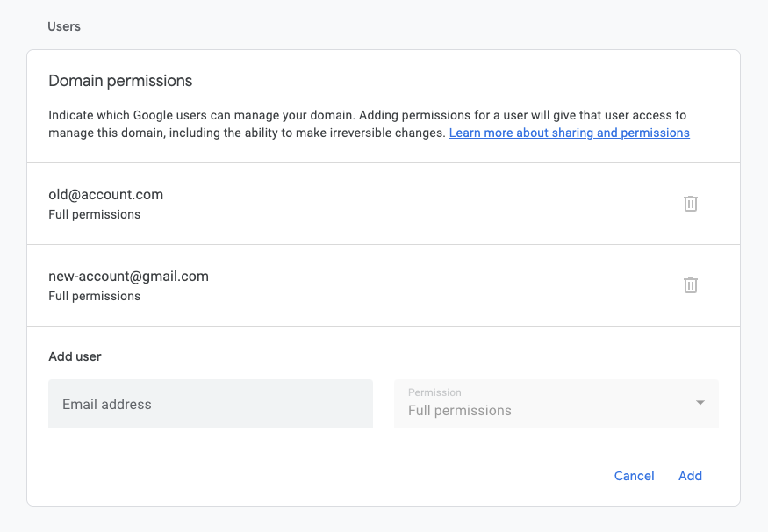The image size is (768, 532).
Task: Click the line beginning manage this domain
Action: [x=369, y=133]
